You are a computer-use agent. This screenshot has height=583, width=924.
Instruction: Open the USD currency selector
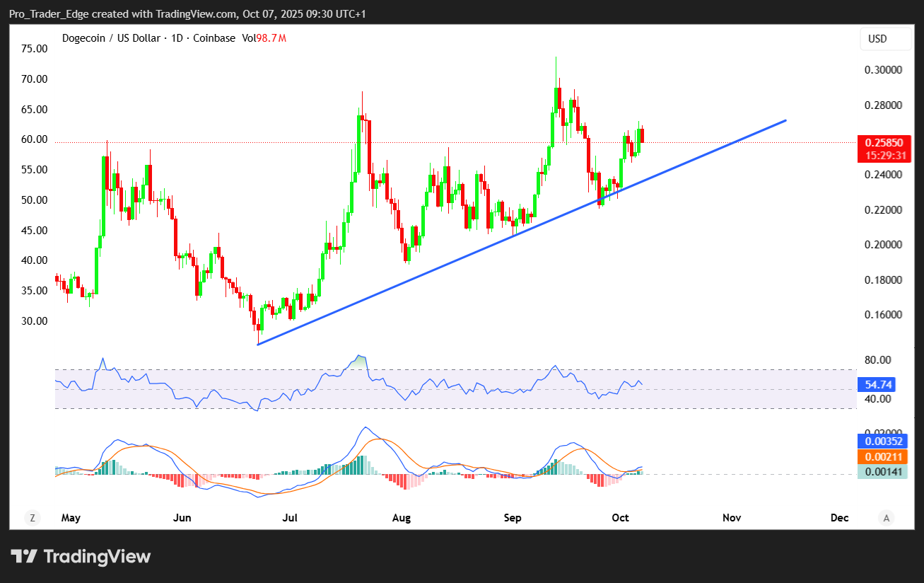point(885,39)
